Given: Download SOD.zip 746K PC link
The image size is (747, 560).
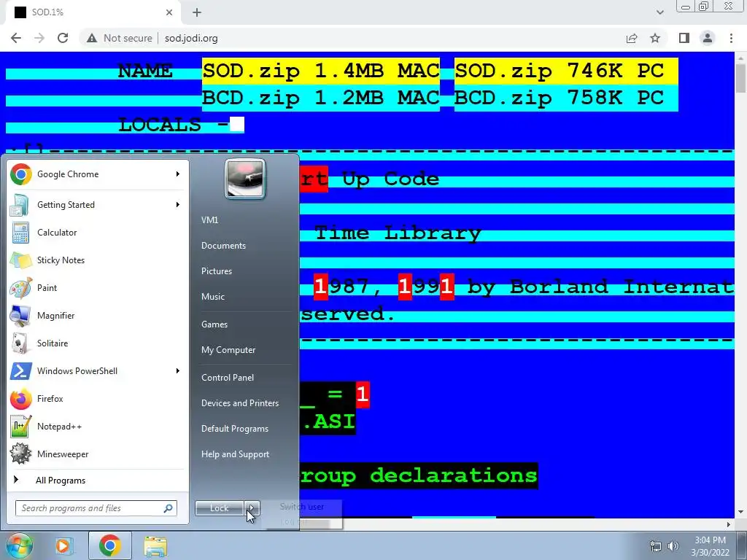Looking at the screenshot, I should pos(566,71).
